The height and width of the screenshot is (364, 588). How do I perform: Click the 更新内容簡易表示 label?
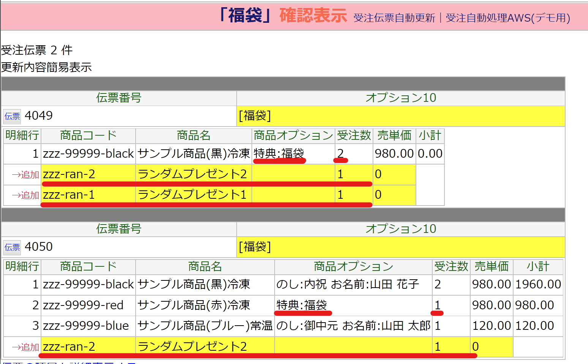tap(46, 67)
